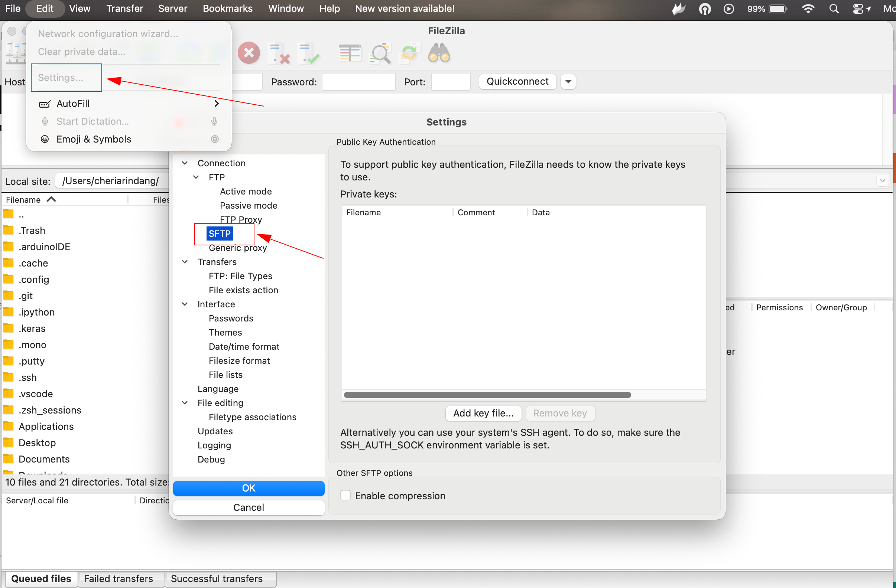The height and width of the screenshot is (588, 896).
Task: Enable compression checkbox under SFTP options
Action: pyautogui.click(x=345, y=496)
